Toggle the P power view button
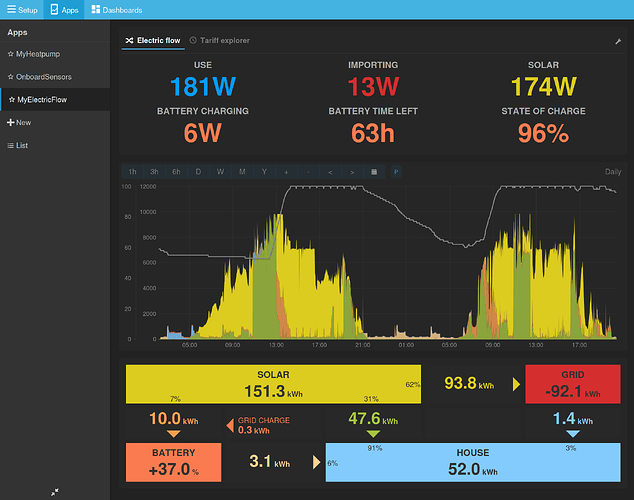 [x=396, y=172]
